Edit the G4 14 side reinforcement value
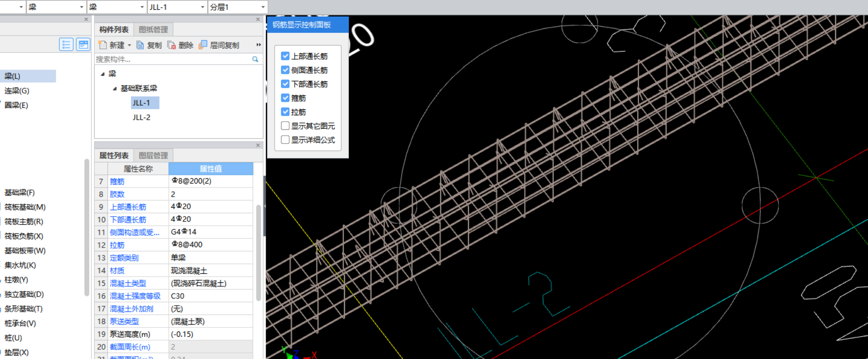868x359 pixels. click(210, 232)
